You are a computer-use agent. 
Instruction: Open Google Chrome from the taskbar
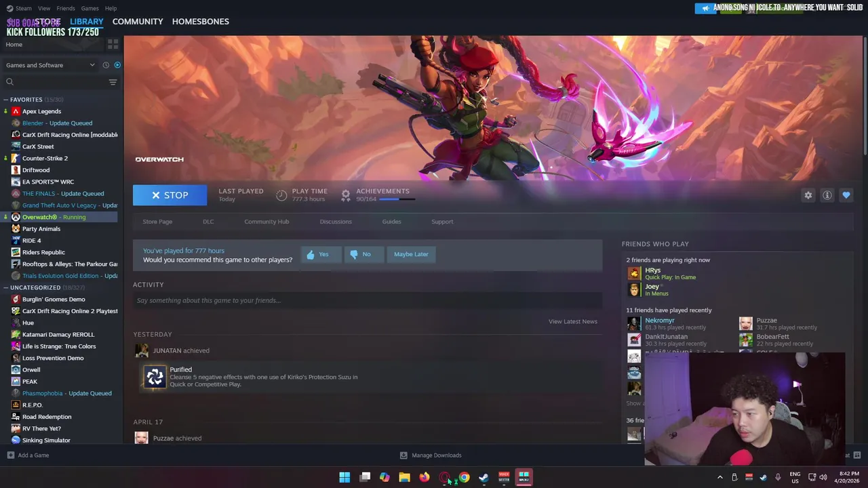(x=465, y=477)
